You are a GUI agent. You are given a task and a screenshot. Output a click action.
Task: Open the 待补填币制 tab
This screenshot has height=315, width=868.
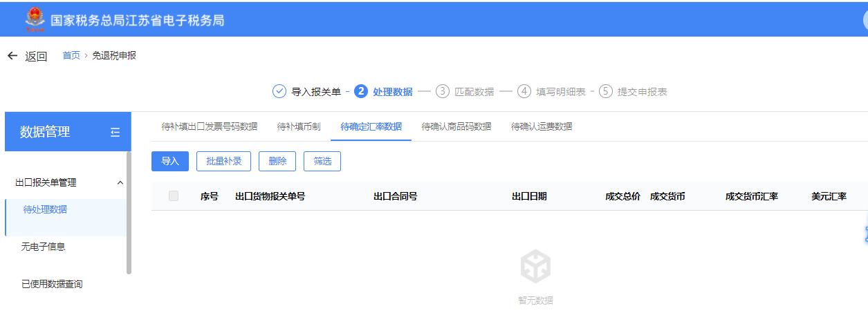(x=299, y=126)
